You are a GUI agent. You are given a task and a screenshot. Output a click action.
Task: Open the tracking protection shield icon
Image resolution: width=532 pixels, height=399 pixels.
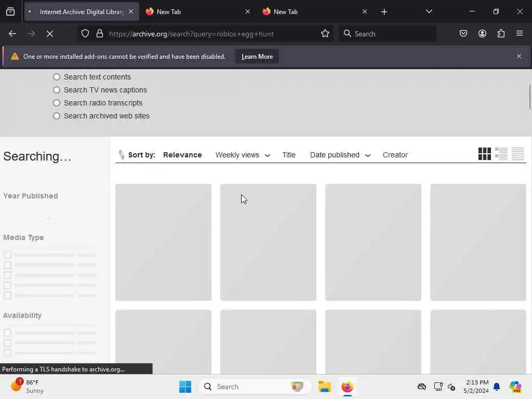pos(85,34)
